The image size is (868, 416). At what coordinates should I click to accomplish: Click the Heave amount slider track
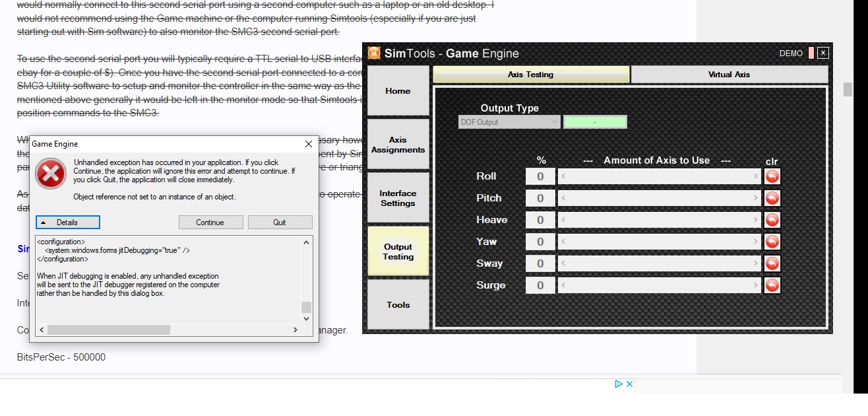(660, 220)
